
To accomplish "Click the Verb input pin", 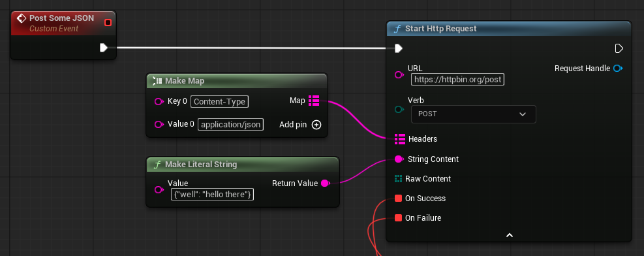I will tap(399, 109).
